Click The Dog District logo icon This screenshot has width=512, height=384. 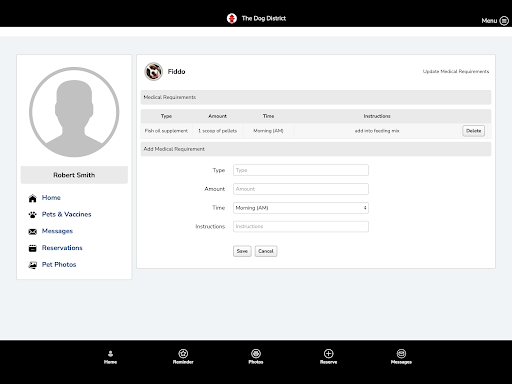[232, 18]
